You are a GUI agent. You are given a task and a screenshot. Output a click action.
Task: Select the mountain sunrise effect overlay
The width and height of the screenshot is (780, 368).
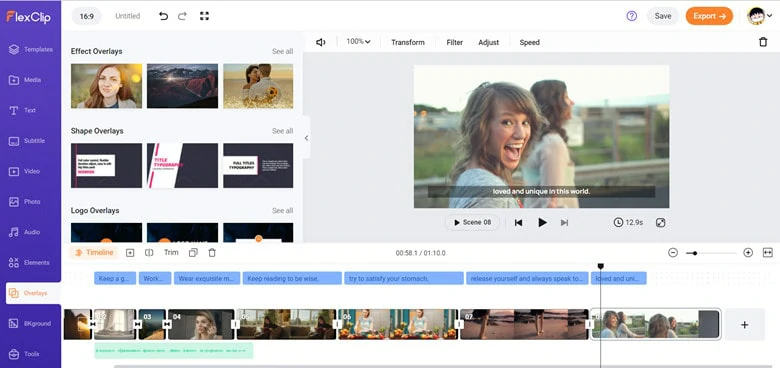183,86
